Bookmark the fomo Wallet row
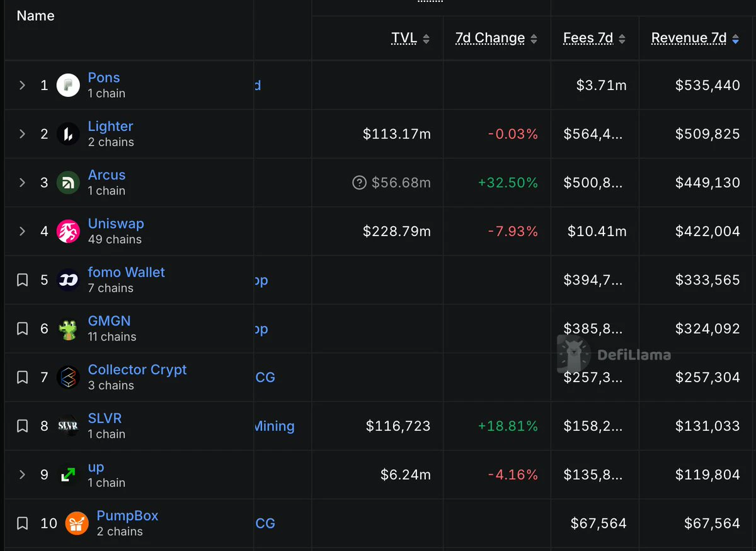756x551 pixels. click(22, 280)
